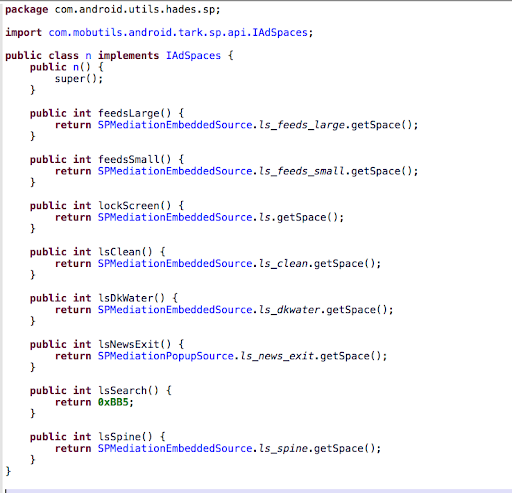Click the ls_dkwater field reference
512x493 pixels.
(290, 310)
